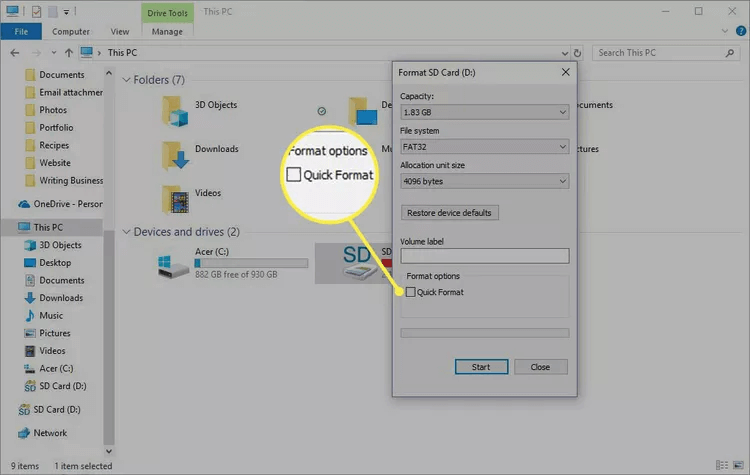
Task: Click the Search This PC box
Action: pos(659,52)
